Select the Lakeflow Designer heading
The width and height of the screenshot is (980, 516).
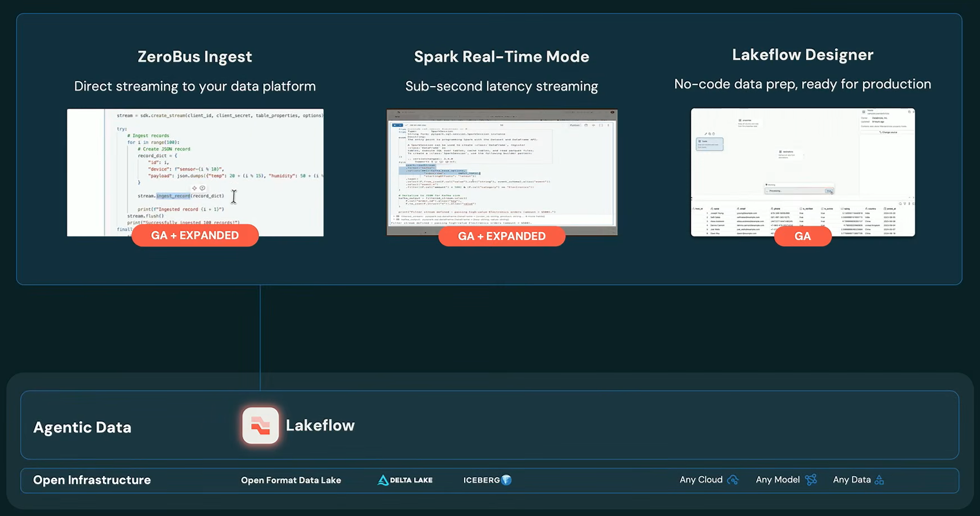point(803,55)
